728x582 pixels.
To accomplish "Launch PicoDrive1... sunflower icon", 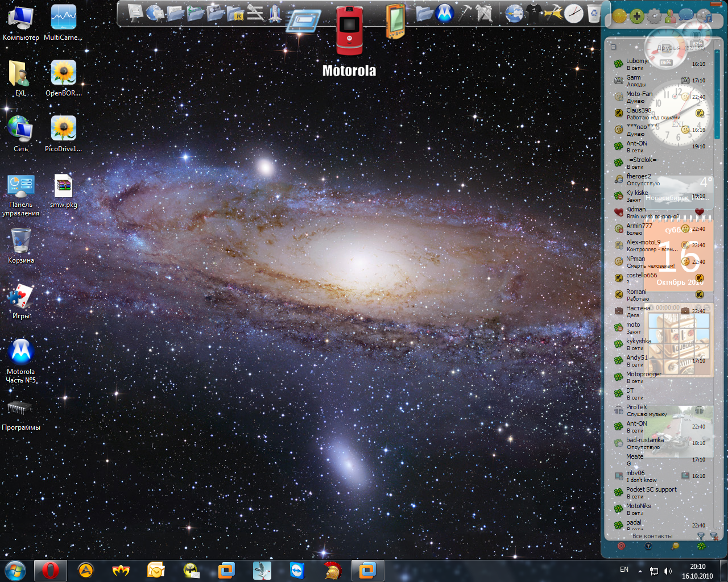I will pos(63,134).
